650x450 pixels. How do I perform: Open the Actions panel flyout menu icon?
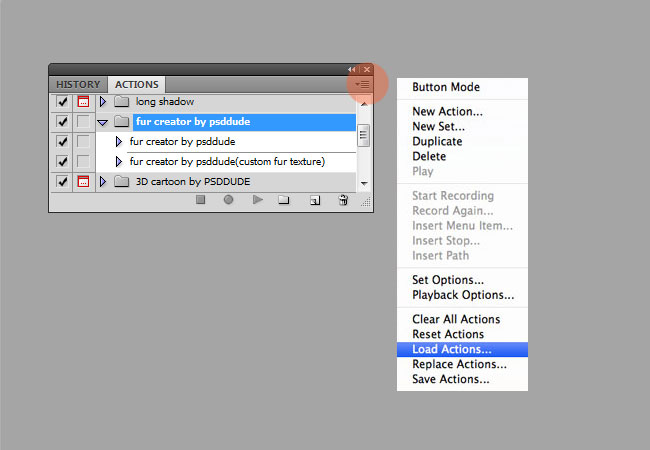point(362,85)
